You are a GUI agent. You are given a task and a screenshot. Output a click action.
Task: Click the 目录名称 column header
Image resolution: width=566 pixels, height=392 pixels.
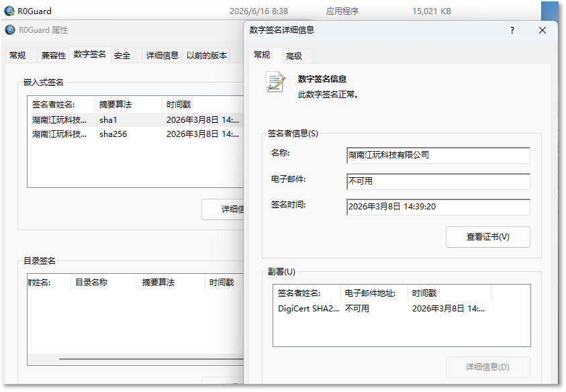click(104, 283)
